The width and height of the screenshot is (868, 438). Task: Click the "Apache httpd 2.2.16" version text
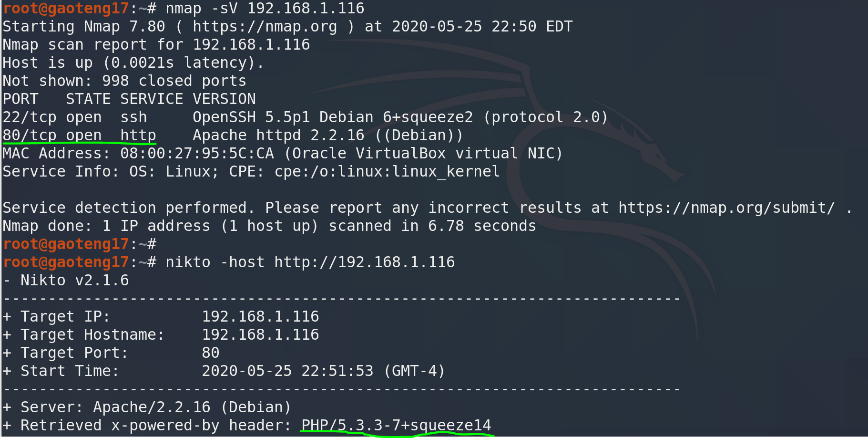coord(278,136)
